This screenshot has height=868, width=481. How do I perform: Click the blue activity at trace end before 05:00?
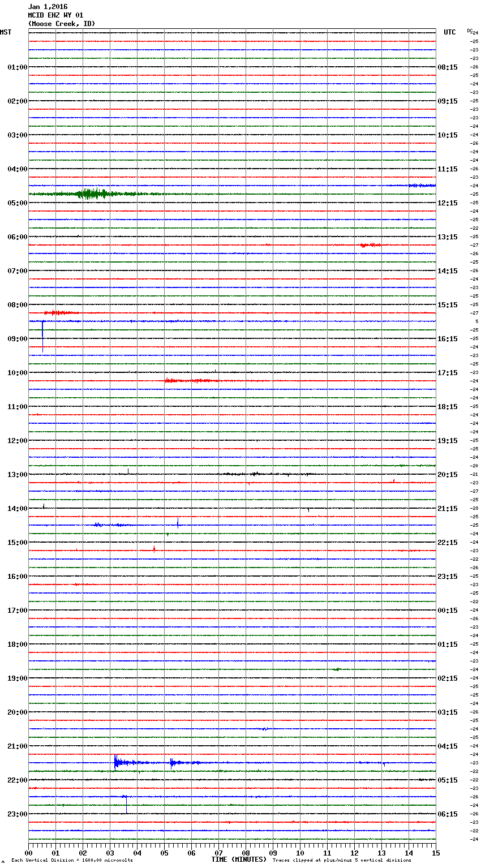(x=422, y=186)
